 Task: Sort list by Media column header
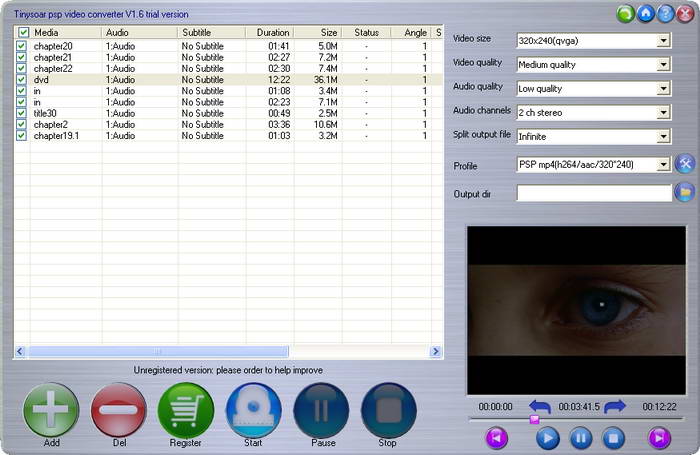pyautogui.click(x=66, y=32)
